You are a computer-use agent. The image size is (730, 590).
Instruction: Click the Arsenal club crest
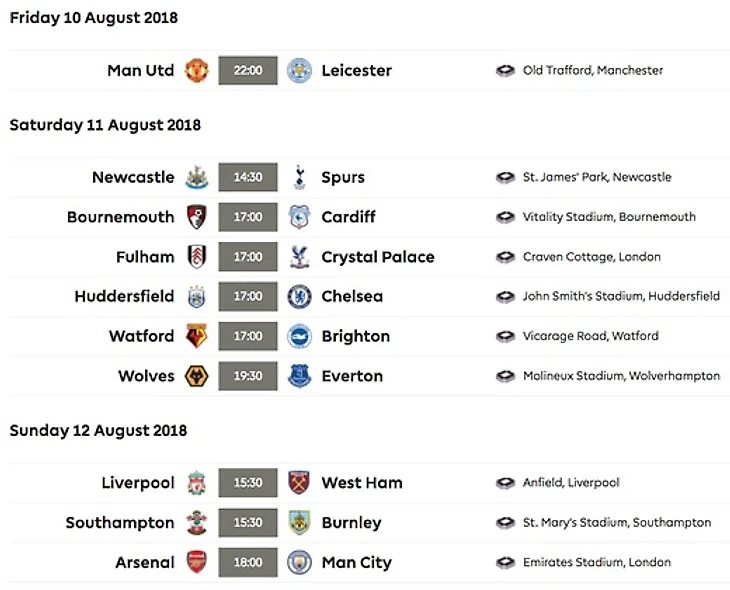pyautogui.click(x=197, y=563)
